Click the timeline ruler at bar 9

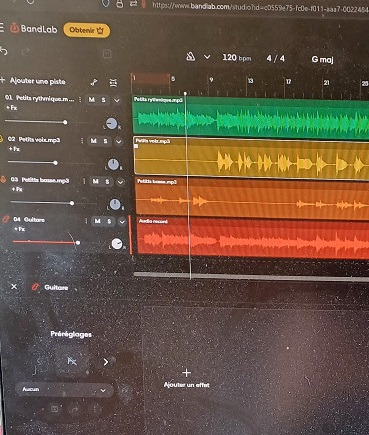click(x=211, y=80)
